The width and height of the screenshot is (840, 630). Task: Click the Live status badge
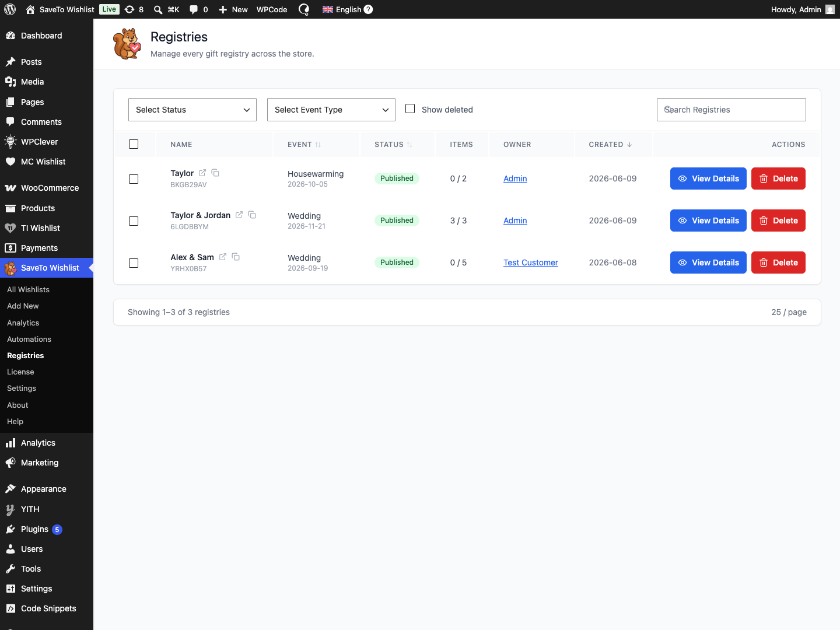[109, 9]
